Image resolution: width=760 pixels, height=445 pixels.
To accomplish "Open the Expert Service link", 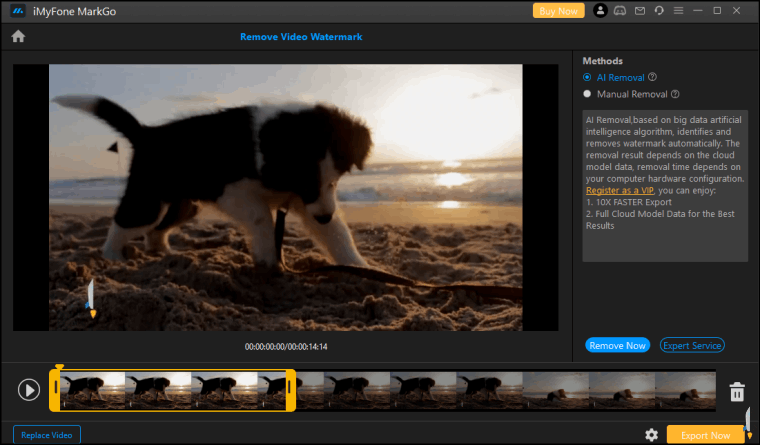I will point(692,345).
